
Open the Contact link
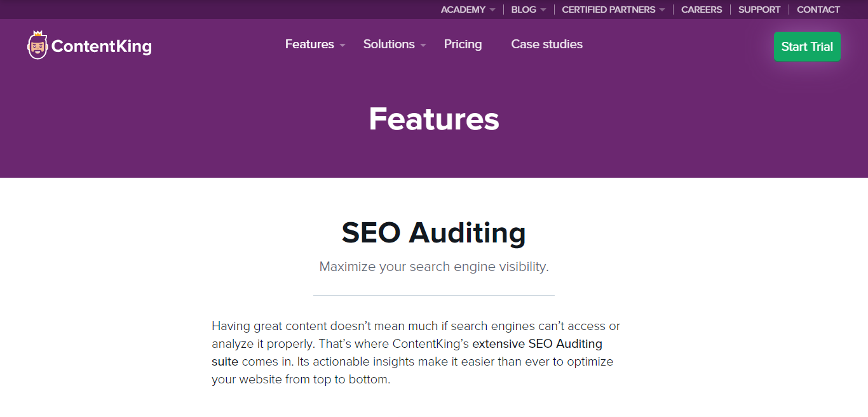[818, 10]
